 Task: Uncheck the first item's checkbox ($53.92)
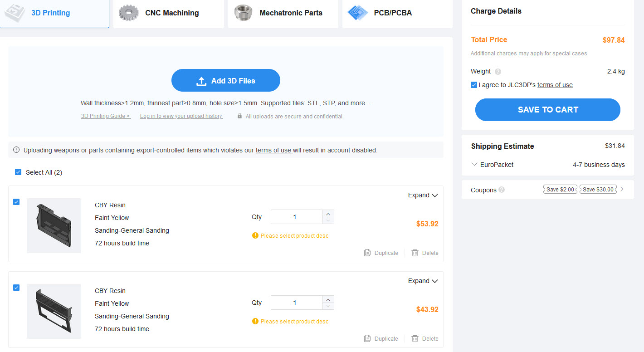[x=16, y=202]
